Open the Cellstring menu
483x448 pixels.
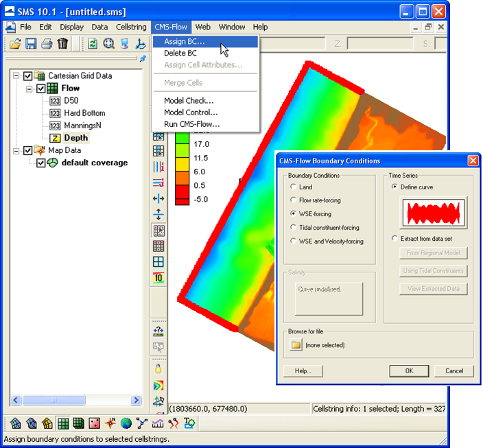point(131,27)
